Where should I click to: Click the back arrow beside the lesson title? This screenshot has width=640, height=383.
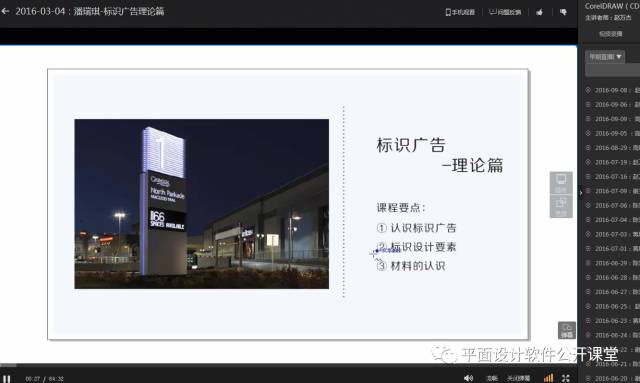click(x=5, y=11)
